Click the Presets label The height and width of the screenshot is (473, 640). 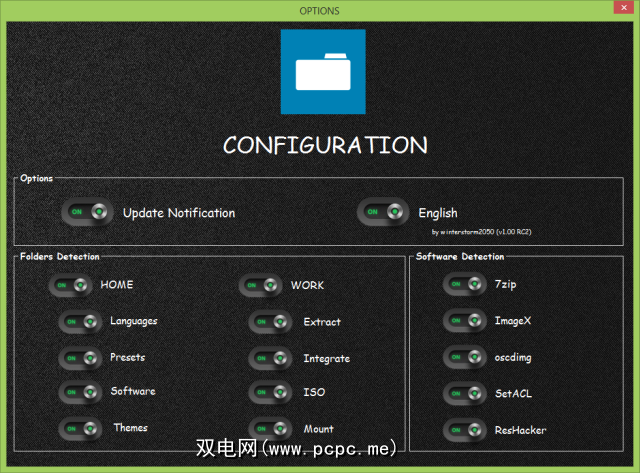[128, 358]
